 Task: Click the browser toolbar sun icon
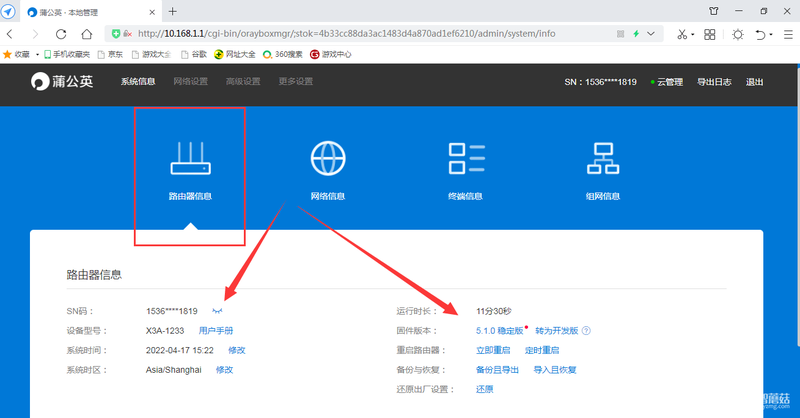[x=738, y=34]
